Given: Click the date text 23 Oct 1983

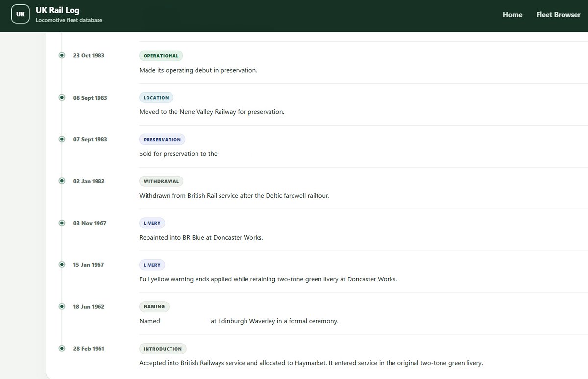Looking at the screenshot, I should pos(89,55).
